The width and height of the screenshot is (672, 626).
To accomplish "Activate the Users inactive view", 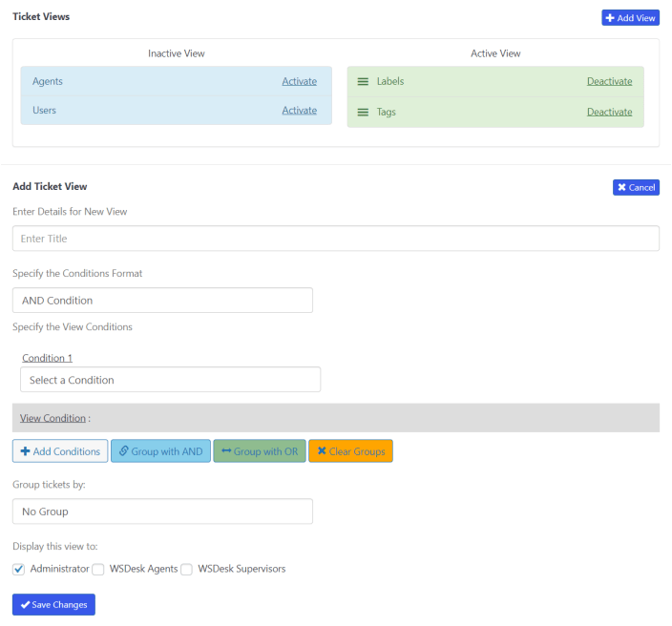I will [x=299, y=111].
